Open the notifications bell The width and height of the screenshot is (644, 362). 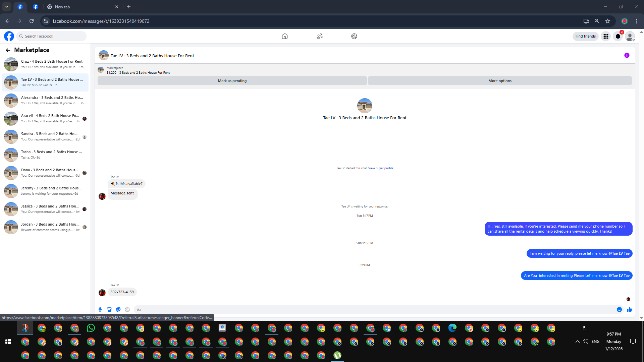pyautogui.click(x=618, y=36)
